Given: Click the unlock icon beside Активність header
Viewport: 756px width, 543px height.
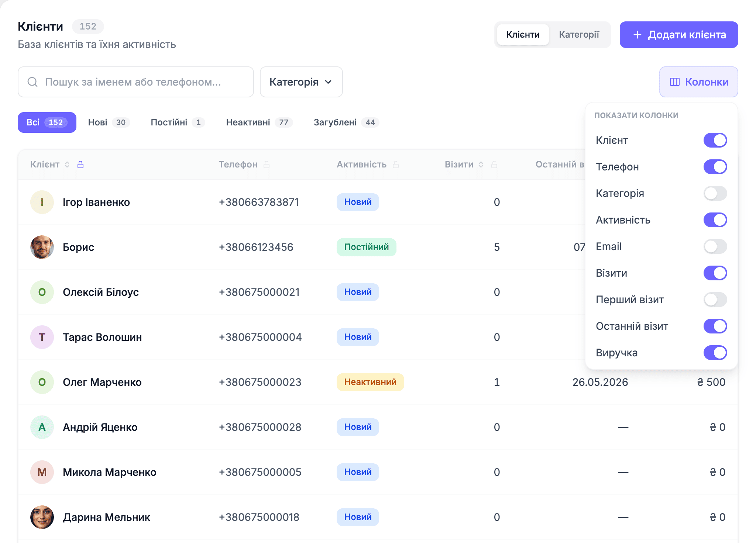Looking at the screenshot, I should tap(396, 165).
